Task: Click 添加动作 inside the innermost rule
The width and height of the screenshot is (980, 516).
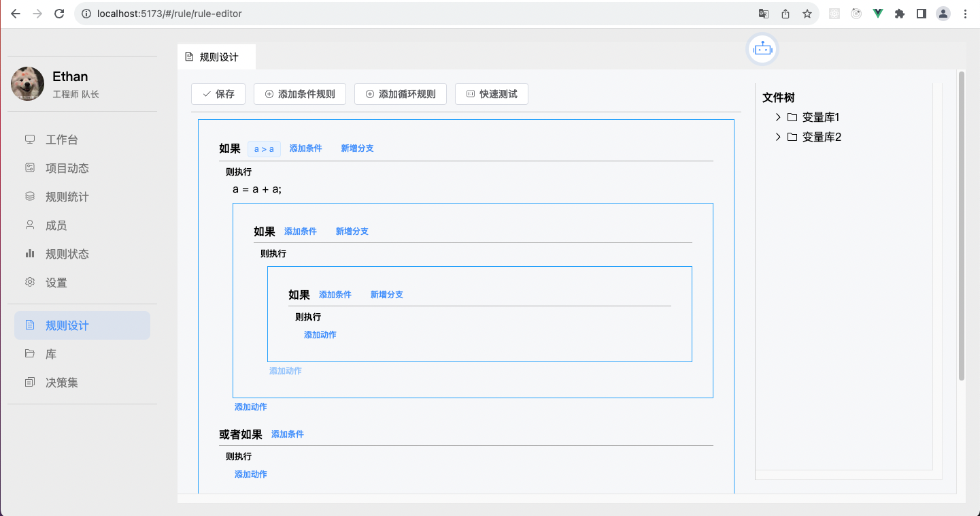Action: (320, 335)
